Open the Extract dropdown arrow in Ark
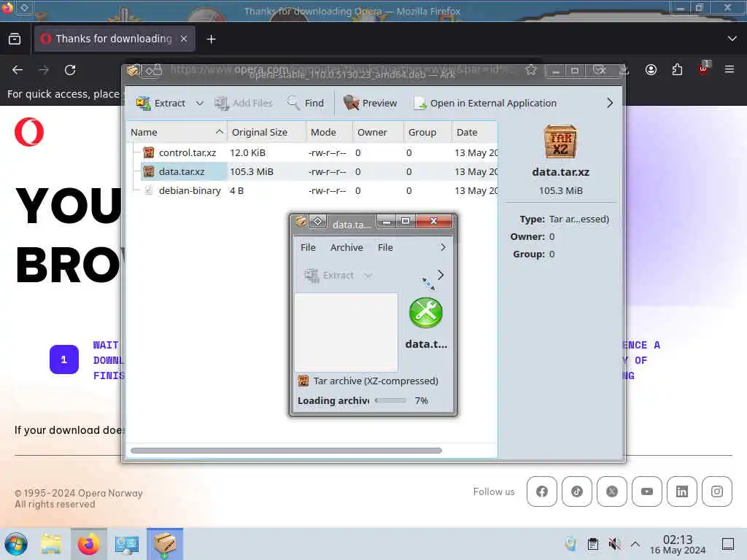 (x=200, y=103)
